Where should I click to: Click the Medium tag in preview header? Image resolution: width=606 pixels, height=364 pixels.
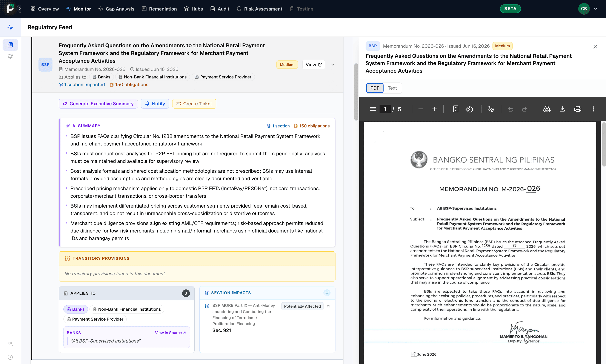pyautogui.click(x=502, y=46)
